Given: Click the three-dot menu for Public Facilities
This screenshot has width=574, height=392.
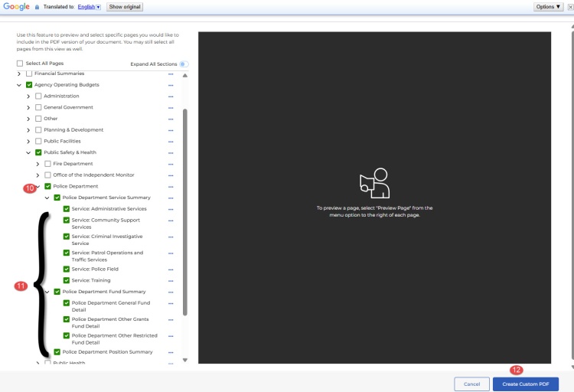Looking at the screenshot, I should (x=171, y=142).
